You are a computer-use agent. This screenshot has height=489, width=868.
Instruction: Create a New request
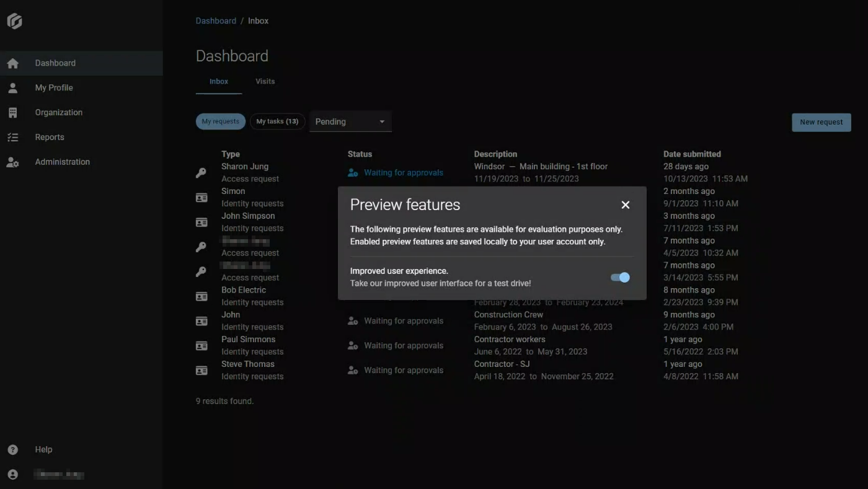click(821, 122)
